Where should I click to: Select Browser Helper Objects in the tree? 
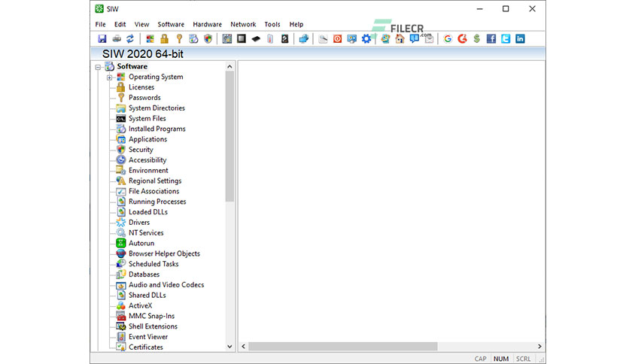point(164,253)
